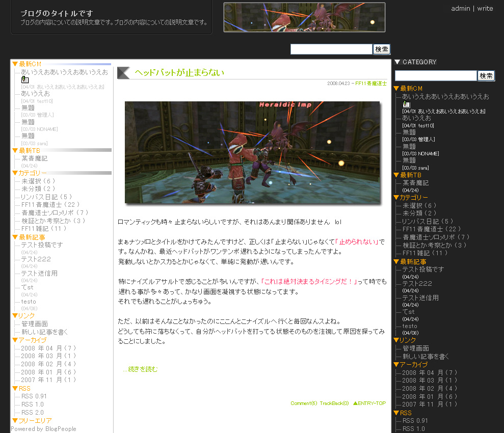Open Powered by BlogPeople link
The width and height of the screenshot is (504, 433).
point(44,429)
